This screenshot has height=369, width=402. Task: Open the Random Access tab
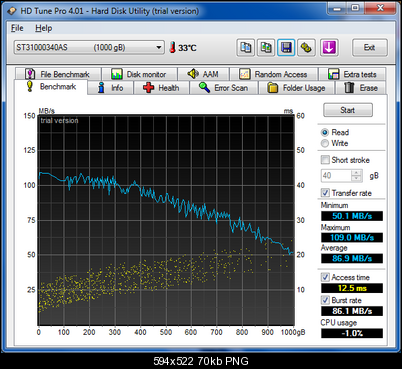[x=274, y=74]
